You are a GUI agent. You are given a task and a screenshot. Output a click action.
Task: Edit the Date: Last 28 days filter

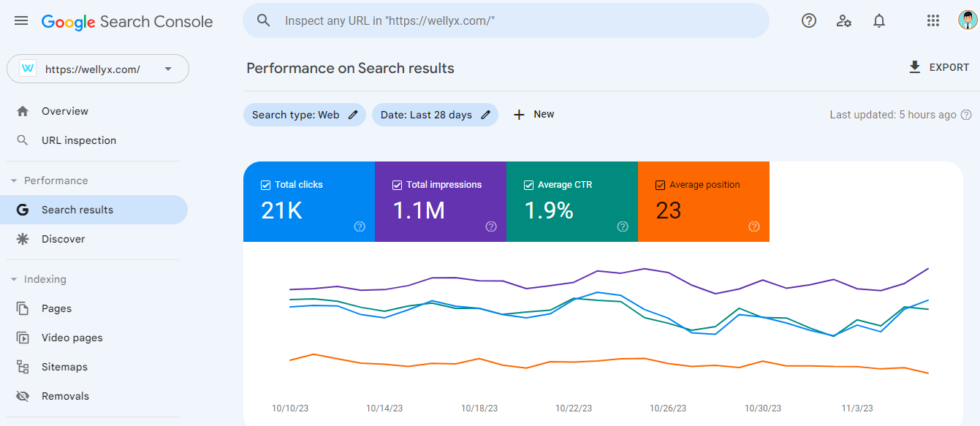[x=435, y=115]
